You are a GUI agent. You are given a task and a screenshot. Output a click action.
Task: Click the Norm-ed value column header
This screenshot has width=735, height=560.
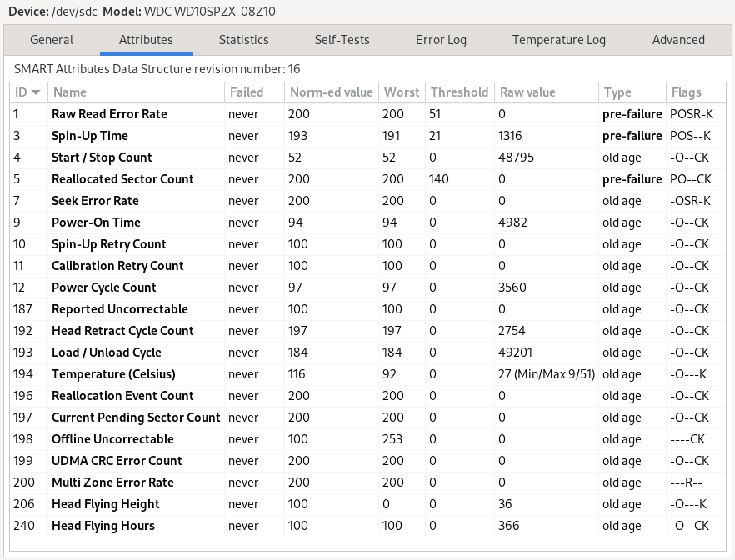[330, 92]
